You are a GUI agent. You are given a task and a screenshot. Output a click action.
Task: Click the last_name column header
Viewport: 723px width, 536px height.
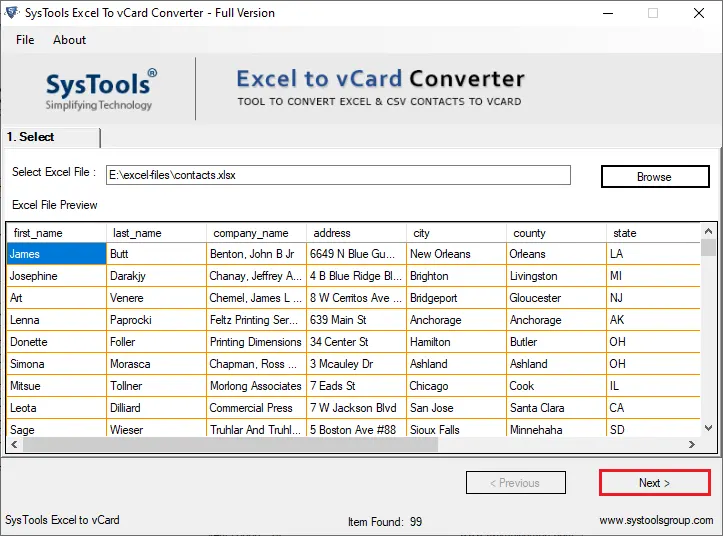pyautogui.click(x=156, y=233)
